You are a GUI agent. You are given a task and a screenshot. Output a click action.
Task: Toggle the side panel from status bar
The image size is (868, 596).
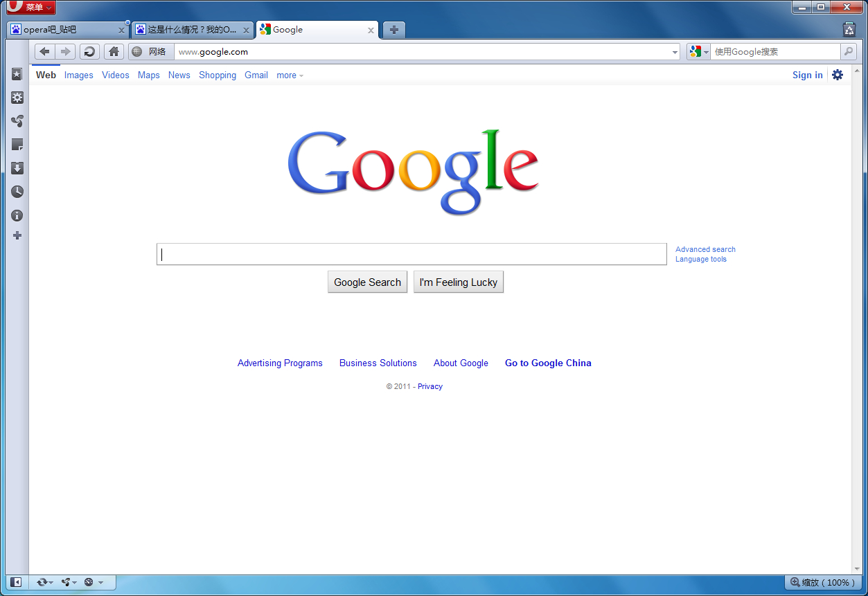tap(15, 582)
